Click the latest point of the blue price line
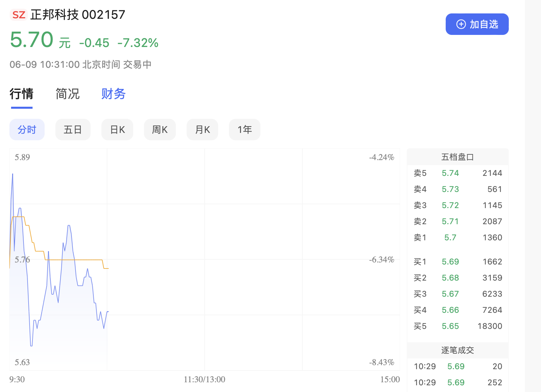Screen dimensions: 541x392 [x=108, y=312]
